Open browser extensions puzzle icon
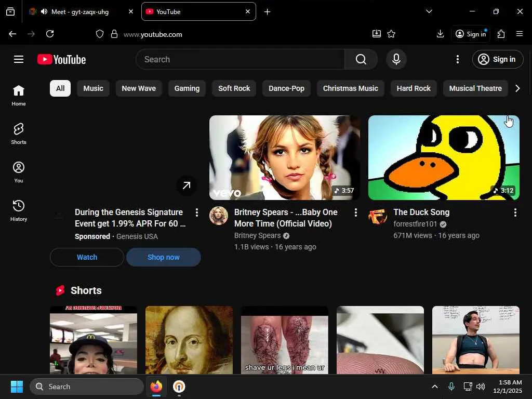The image size is (532, 399). click(501, 34)
